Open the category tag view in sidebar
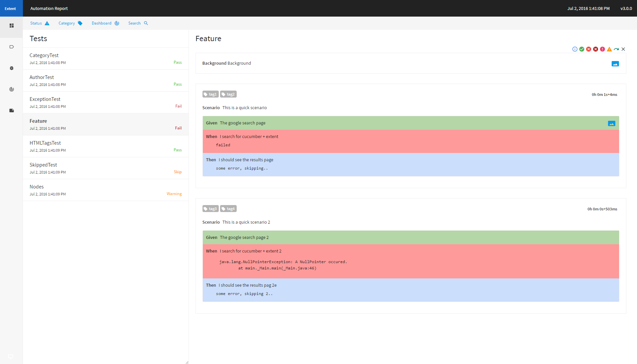637x364 pixels. [x=12, y=47]
